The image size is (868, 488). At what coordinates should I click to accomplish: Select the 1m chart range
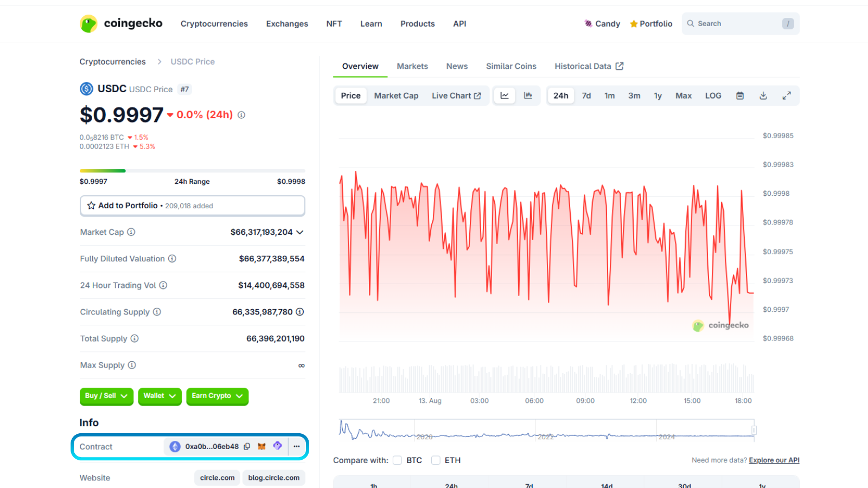610,95
